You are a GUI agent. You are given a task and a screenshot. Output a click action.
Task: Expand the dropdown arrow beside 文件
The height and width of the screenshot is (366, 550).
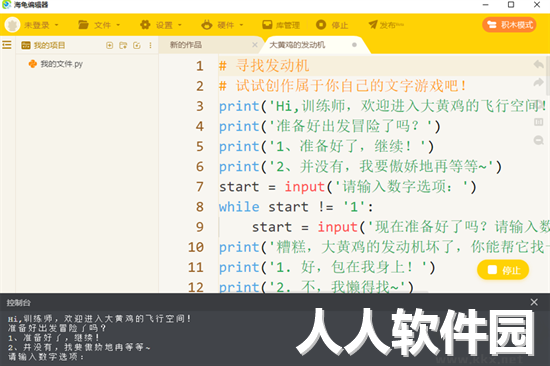[x=118, y=25]
